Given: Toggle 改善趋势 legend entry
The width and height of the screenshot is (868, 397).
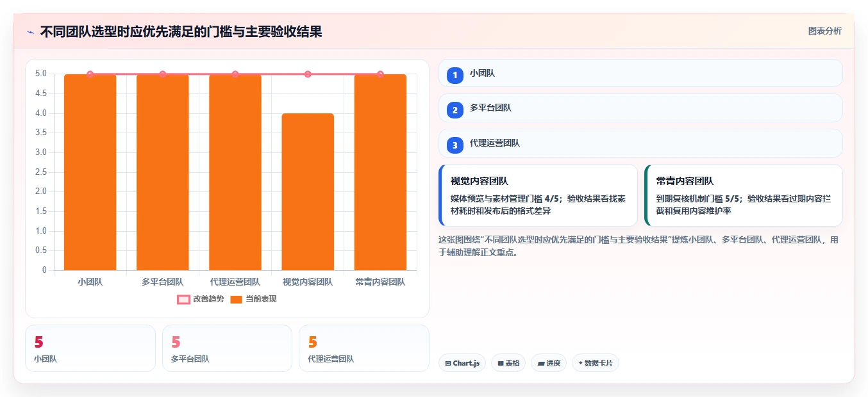Looking at the screenshot, I should click(x=201, y=299).
